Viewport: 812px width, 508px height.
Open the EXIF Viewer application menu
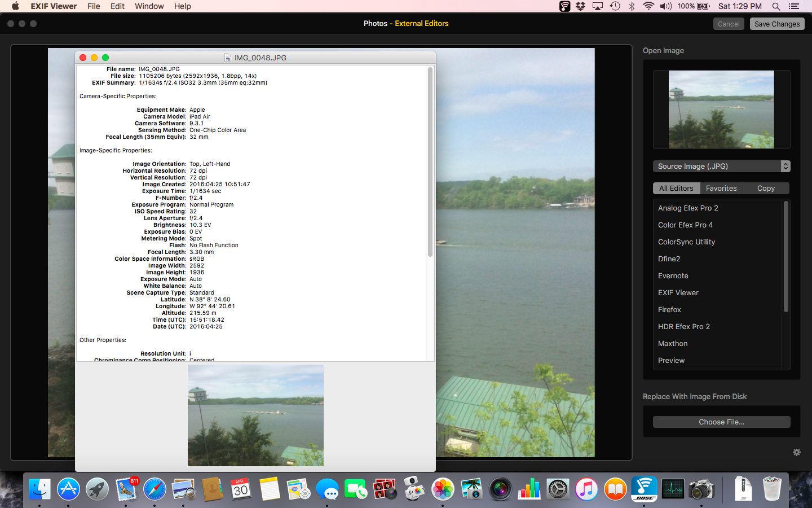54,6
